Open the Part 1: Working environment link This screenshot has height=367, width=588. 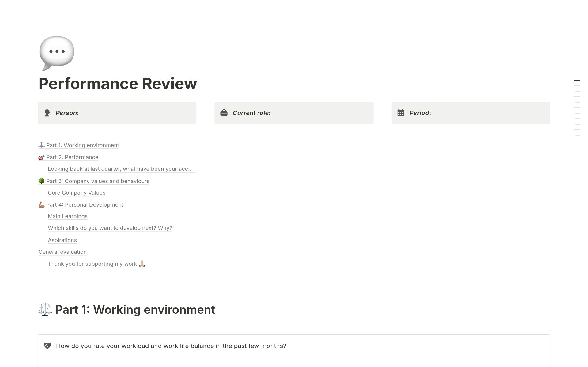(x=83, y=145)
